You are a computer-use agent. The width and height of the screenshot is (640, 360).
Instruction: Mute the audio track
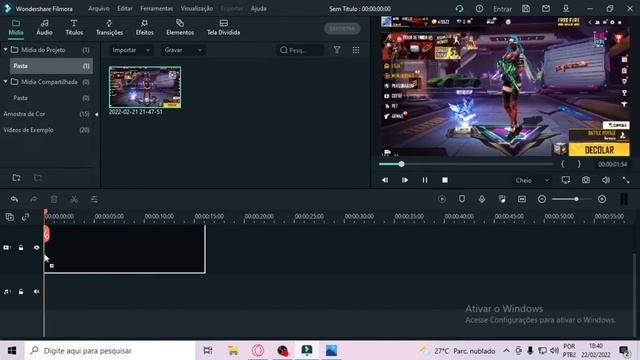click(x=36, y=292)
